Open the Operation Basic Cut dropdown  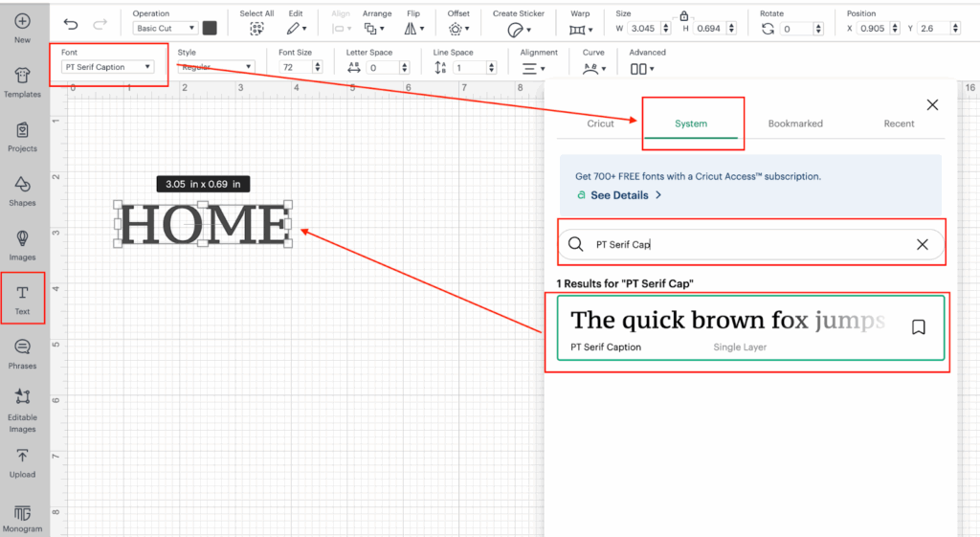tap(166, 29)
